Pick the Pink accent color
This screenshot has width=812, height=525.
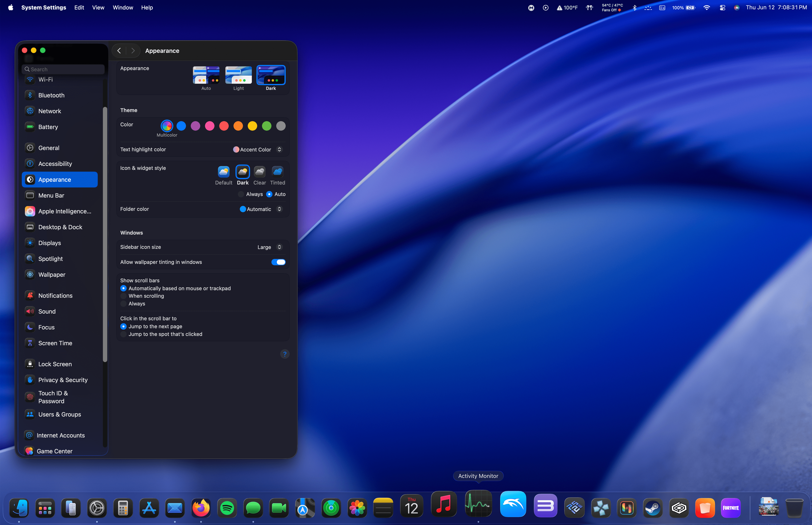point(210,126)
